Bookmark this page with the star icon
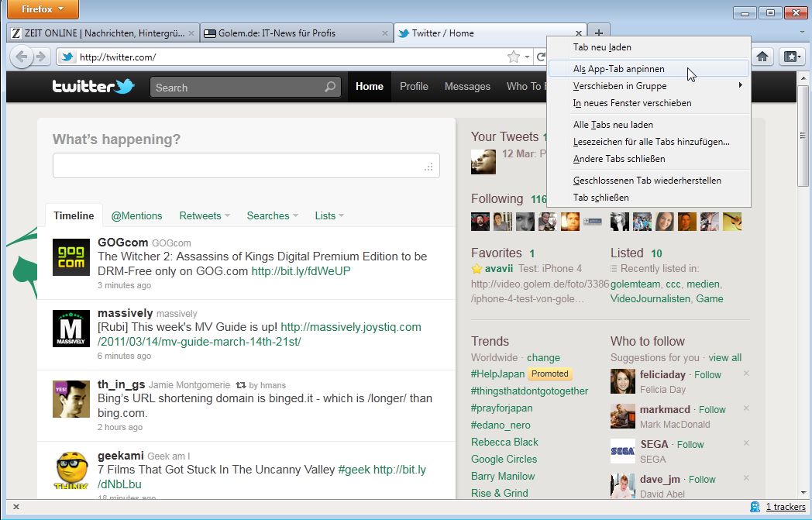Screen dimensions: 812x520 click(x=513, y=57)
